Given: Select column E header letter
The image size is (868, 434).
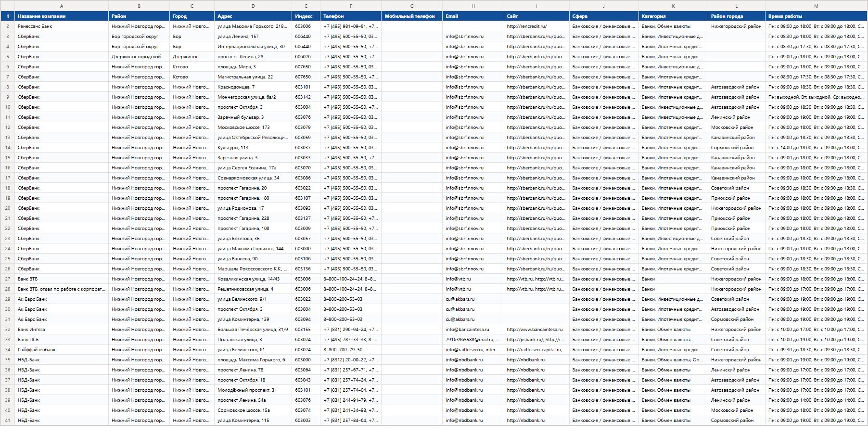Looking at the screenshot, I should pos(306,6).
